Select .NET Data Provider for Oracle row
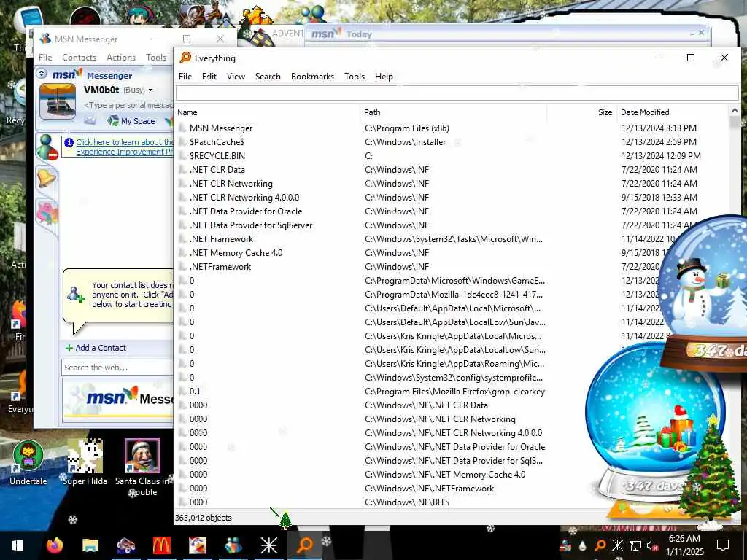The image size is (747, 560). click(x=451, y=211)
